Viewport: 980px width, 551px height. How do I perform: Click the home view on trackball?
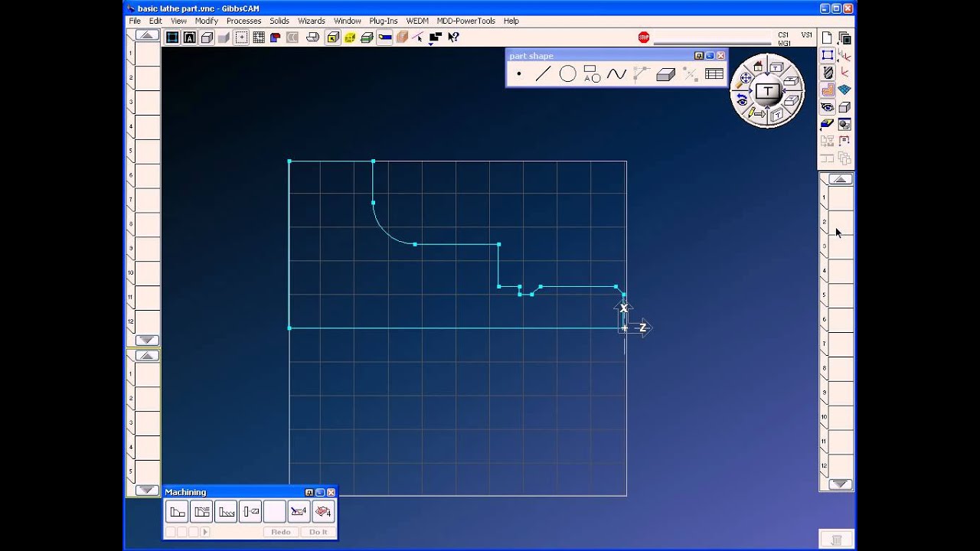[x=758, y=67]
